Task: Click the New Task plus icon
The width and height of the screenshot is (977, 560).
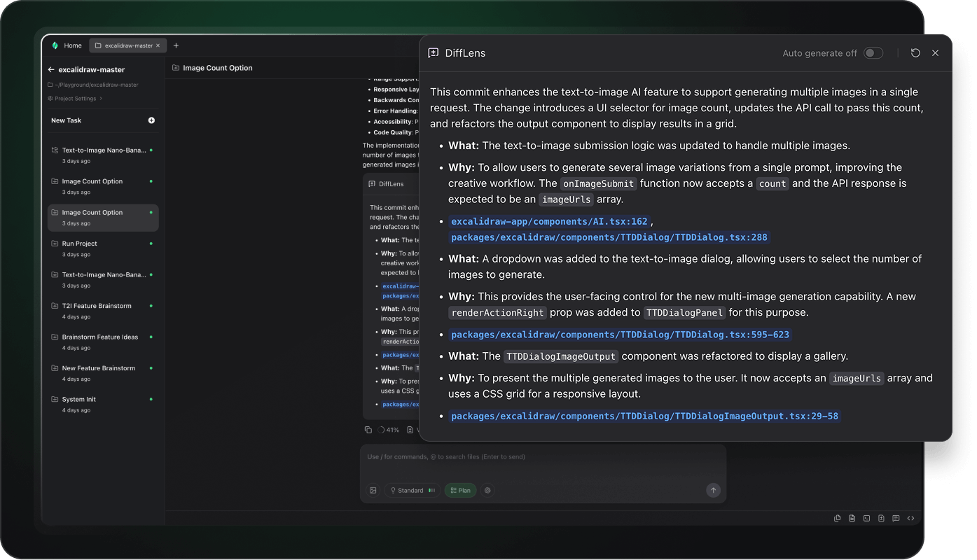Action: [x=151, y=120]
